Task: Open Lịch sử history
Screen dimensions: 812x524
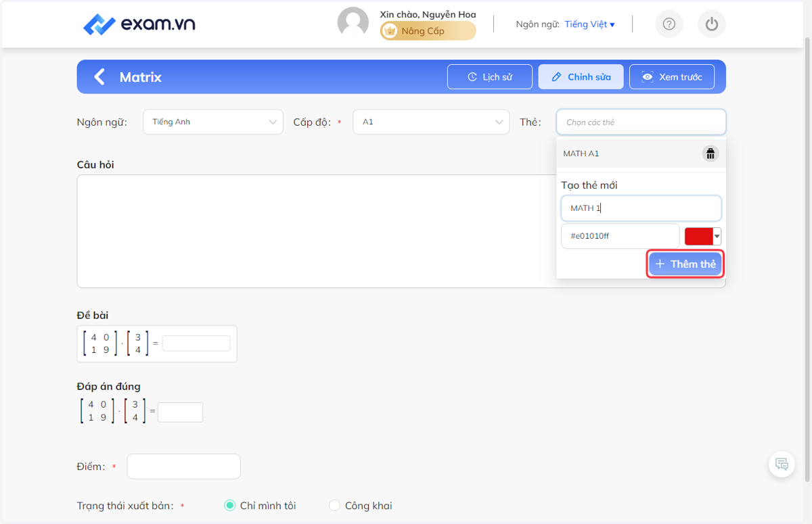Action: 490,77
